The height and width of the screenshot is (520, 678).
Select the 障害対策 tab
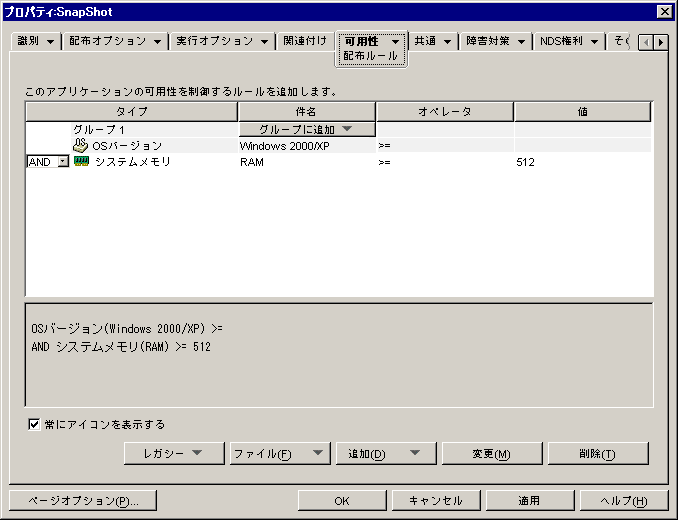(x=495, y=41)
